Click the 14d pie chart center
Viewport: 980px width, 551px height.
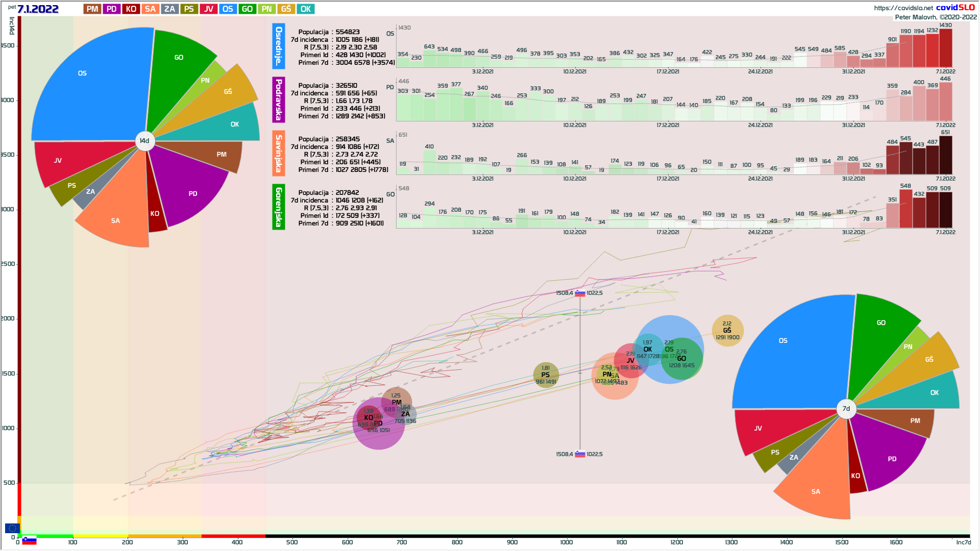(145, 141)
